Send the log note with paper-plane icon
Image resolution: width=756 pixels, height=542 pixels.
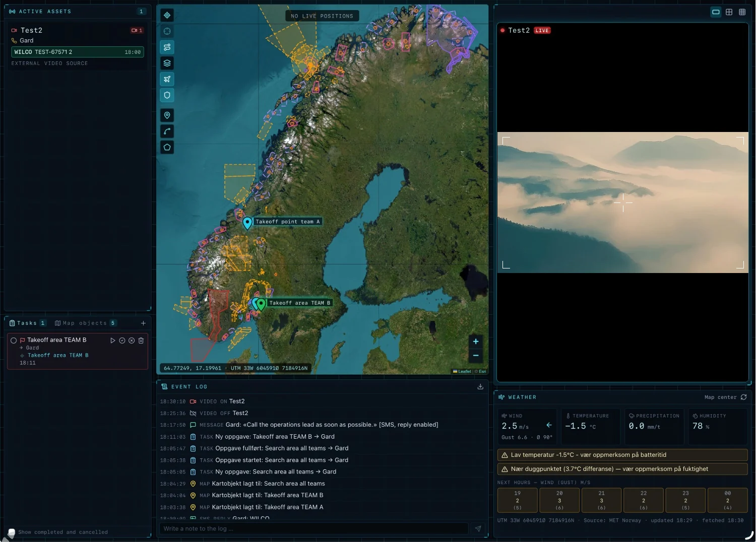tap(478, 529)
